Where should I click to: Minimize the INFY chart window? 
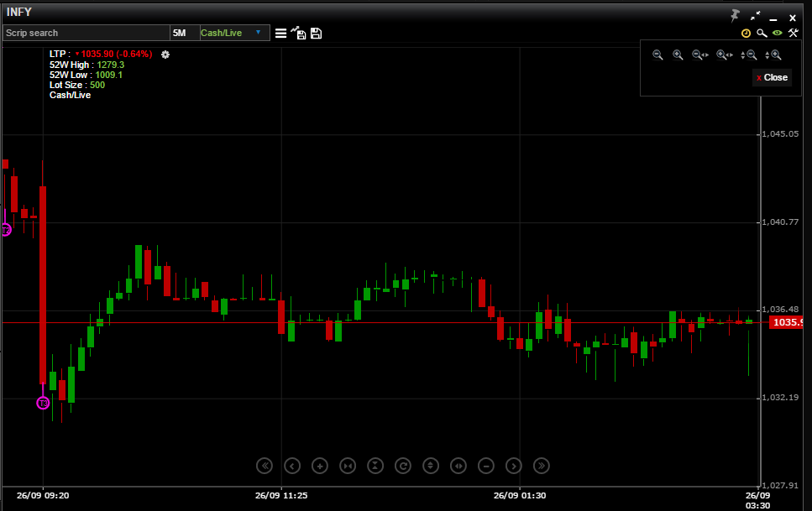click(x=773, y=18)
